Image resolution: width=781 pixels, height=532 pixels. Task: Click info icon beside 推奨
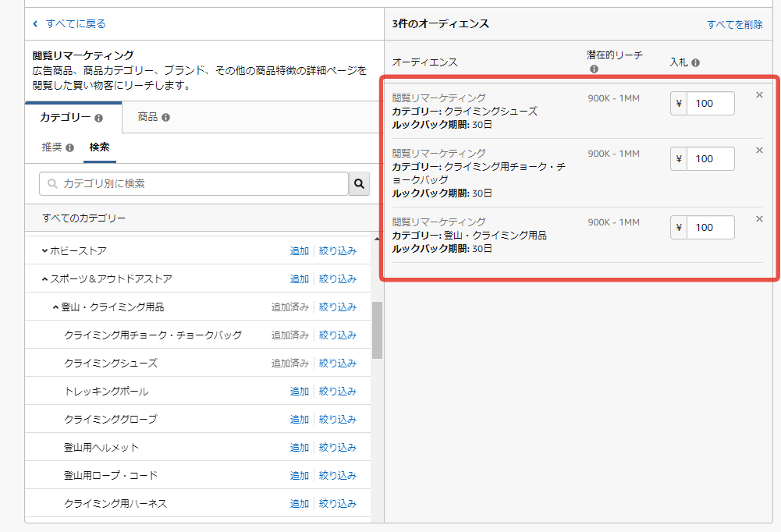(70, 147)
